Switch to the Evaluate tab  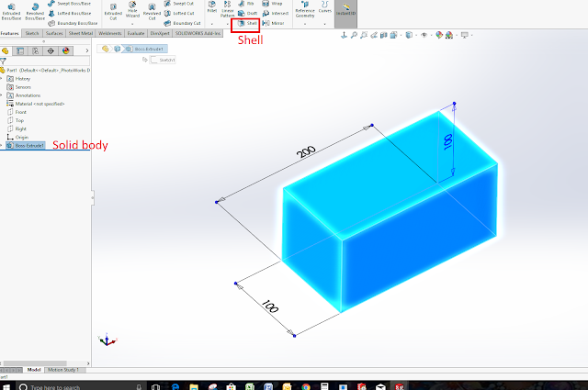tap(136, 33)
